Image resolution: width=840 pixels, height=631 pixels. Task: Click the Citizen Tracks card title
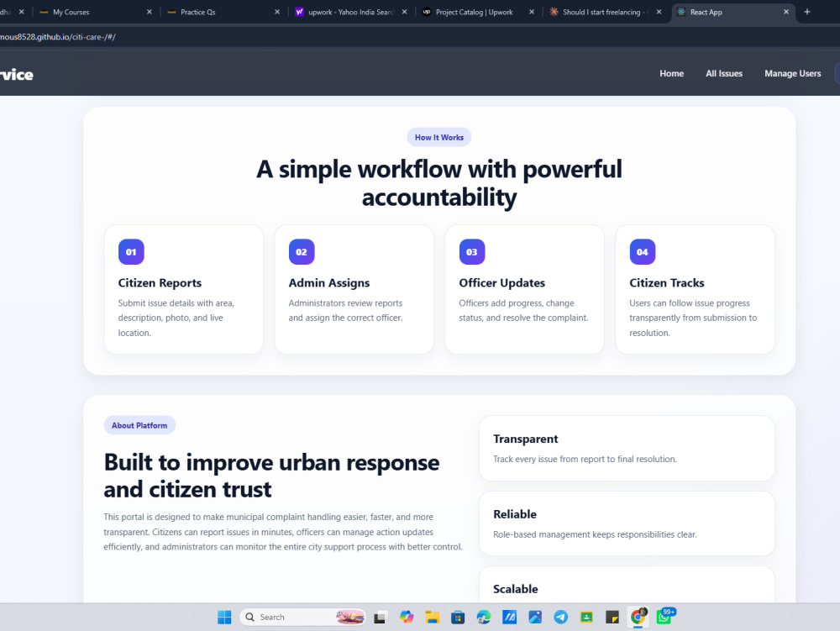(667, 283)
